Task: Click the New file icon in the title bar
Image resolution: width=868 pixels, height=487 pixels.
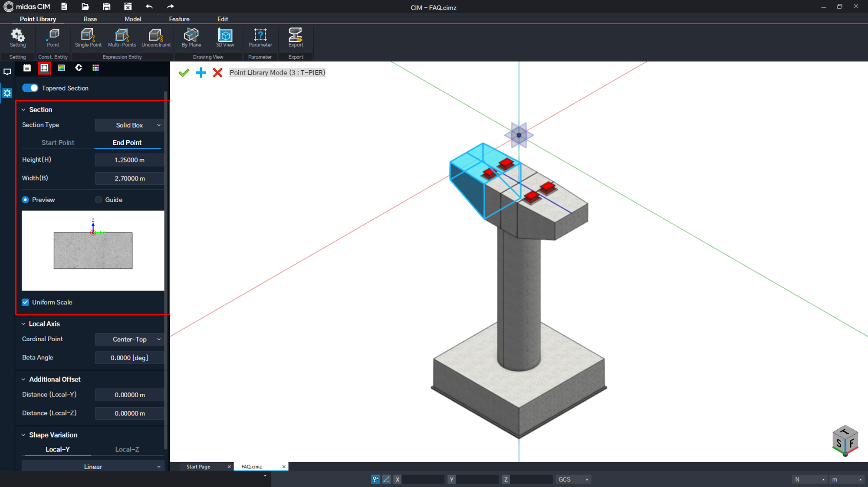Action: coord(64,7)
